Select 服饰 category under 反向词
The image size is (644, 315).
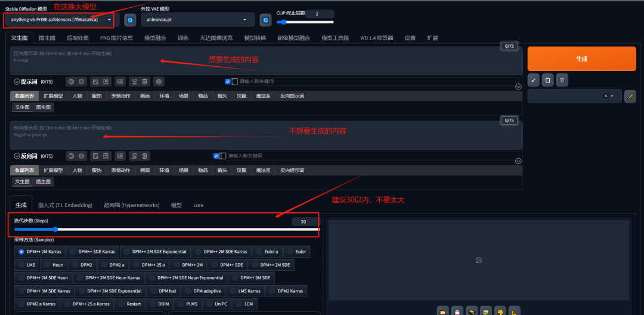[97, 170]
